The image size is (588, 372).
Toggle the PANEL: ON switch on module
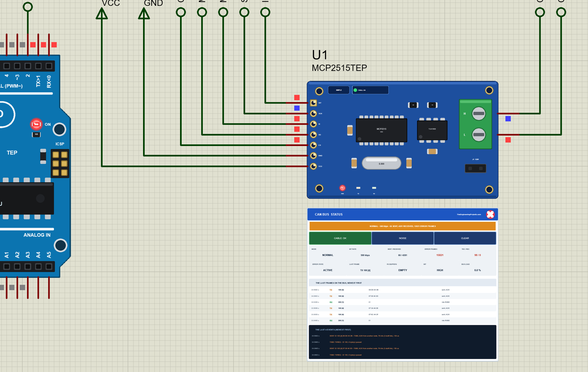[370, 90]
